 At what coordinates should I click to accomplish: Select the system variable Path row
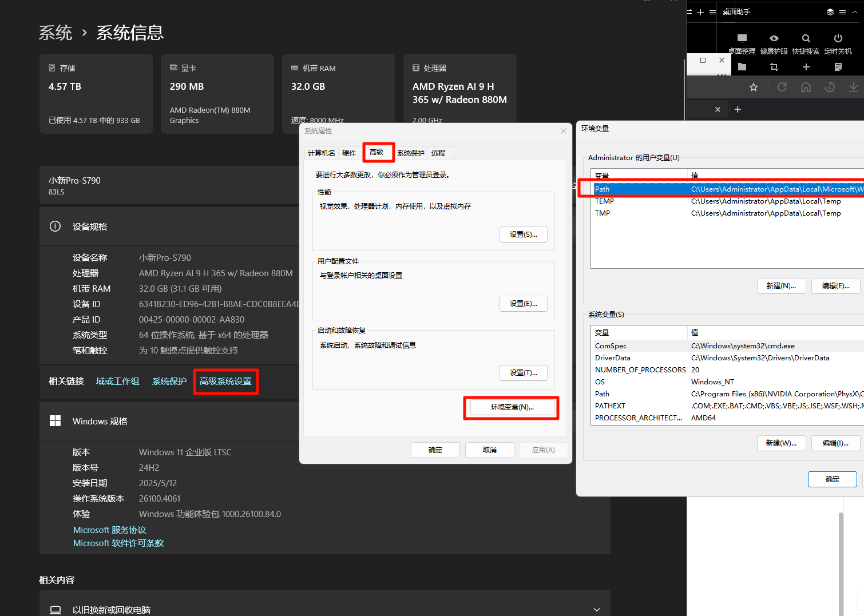[x=728, y=394]
